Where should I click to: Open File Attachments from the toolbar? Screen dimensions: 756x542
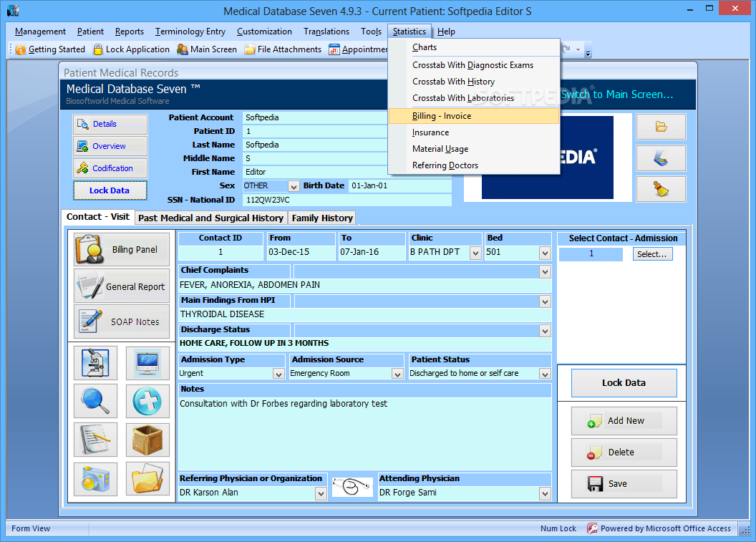(283, 49)
